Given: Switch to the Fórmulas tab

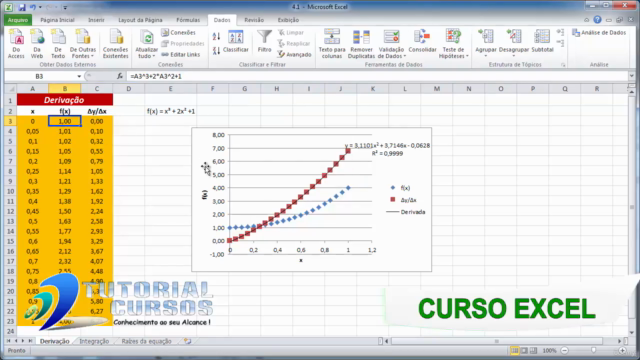Looking at the screenshot, I should (x=188, y=20).
